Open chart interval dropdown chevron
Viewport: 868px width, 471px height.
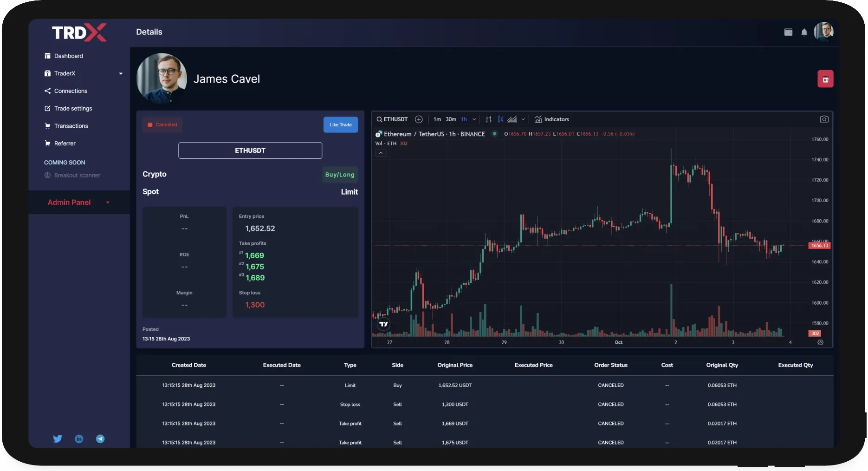click(474, 119)
